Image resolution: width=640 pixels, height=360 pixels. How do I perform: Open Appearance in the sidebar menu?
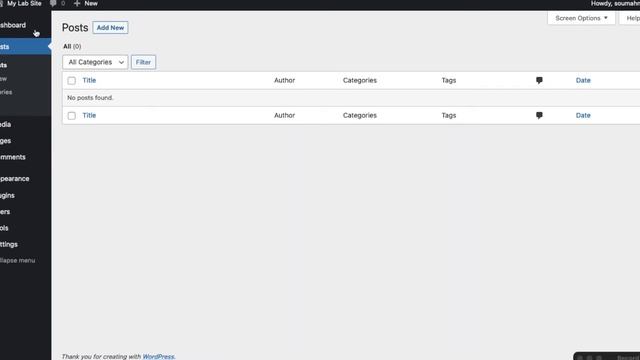tap(15, 179)
